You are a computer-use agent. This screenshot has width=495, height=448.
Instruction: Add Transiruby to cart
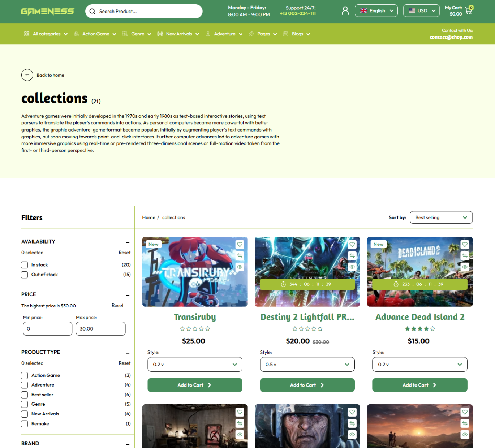(195, 385)
